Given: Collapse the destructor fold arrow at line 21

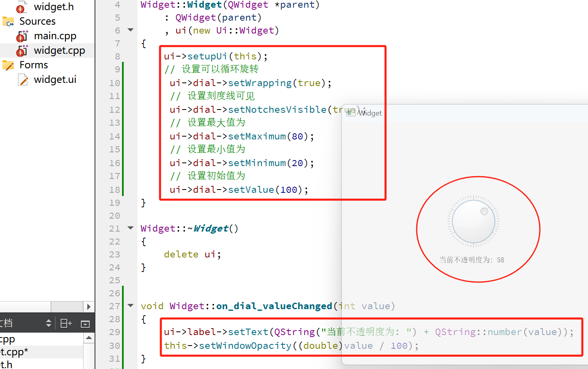Looking at the screenshot, I should [131, 228].
